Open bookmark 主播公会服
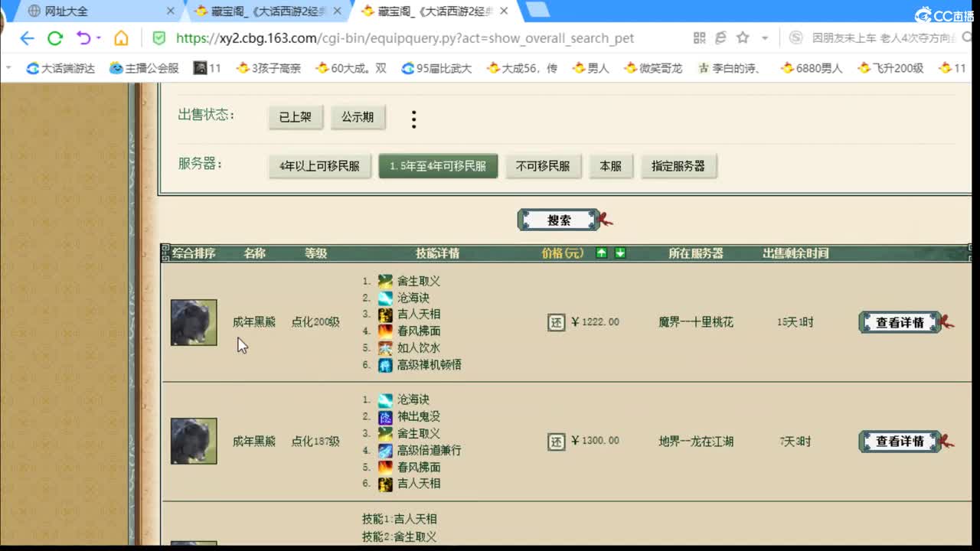 144,68
